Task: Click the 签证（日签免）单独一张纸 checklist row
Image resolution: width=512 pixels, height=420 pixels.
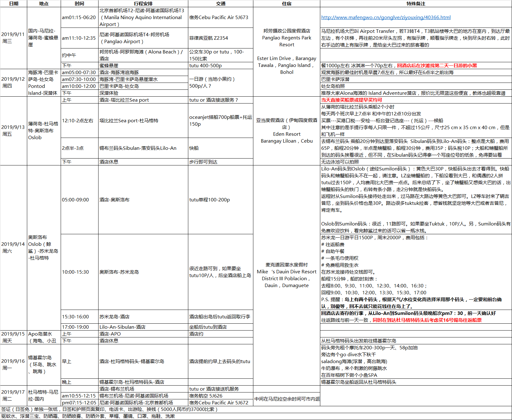Action: tap(256, 409)
